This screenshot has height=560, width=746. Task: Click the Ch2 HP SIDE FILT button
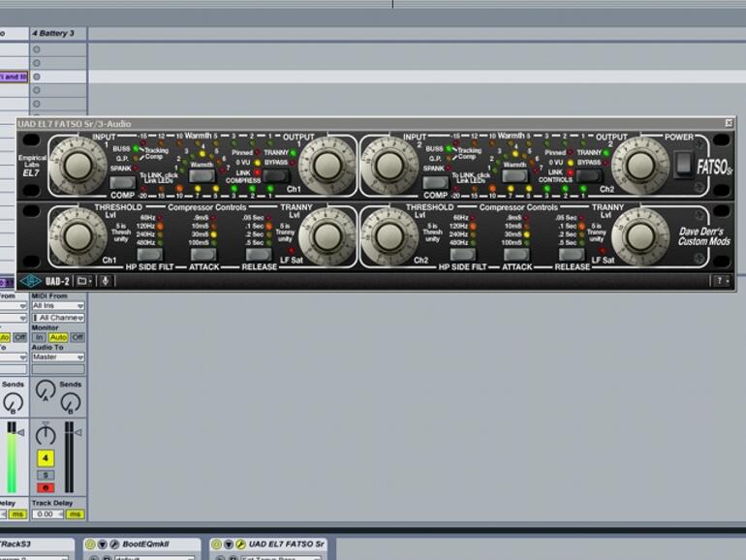462,255
